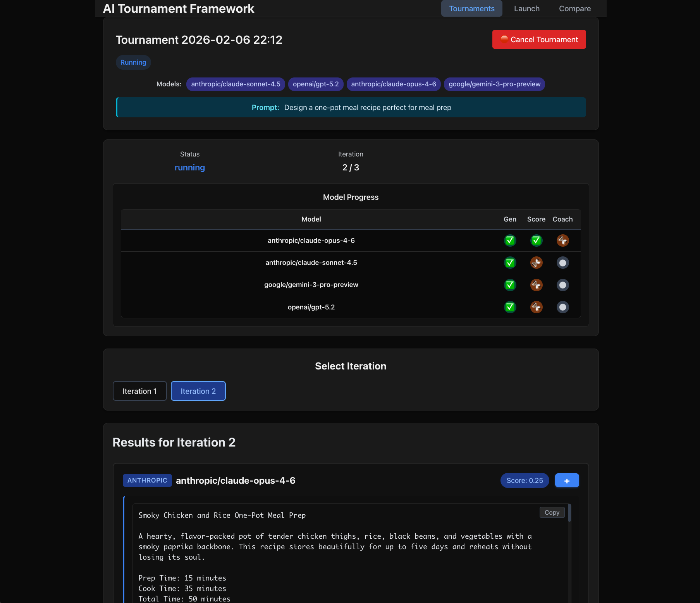Click the Cancel Tournament button
Image resolution: width=700 pixels, height=603 pixels.
coord(539,39)
